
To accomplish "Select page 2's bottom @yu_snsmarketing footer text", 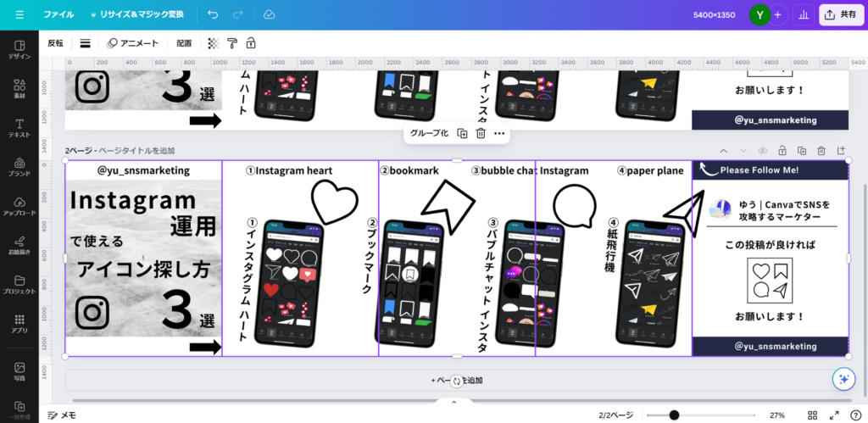I will (x=775, y=346).
